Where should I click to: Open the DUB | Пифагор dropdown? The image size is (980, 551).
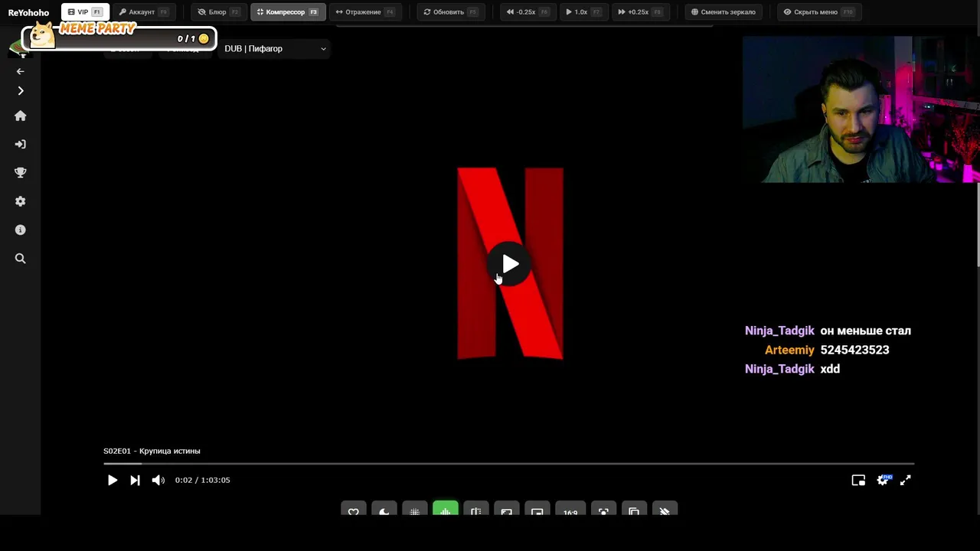275,48
